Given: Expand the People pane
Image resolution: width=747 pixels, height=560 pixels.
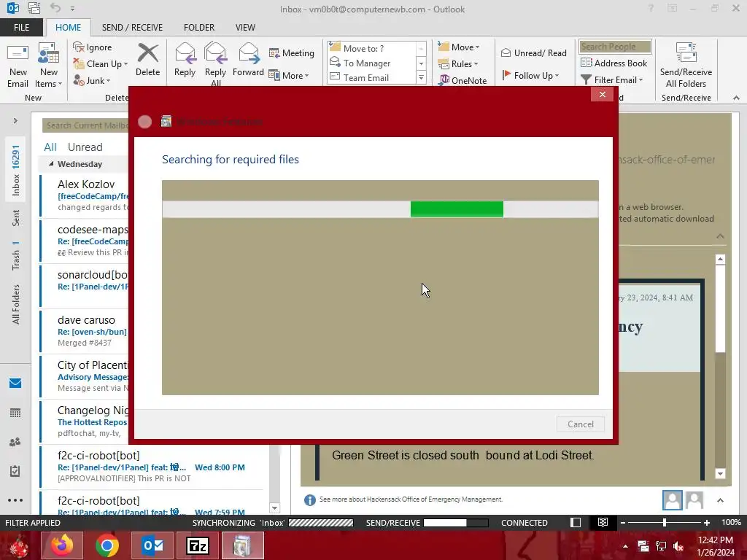Looking at the screenshot, I should [720, 500].
